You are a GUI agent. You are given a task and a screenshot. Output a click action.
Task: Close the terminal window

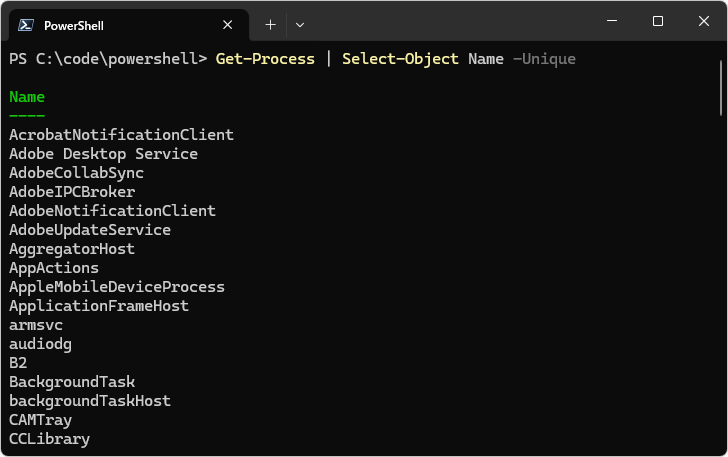pos(704,21)
